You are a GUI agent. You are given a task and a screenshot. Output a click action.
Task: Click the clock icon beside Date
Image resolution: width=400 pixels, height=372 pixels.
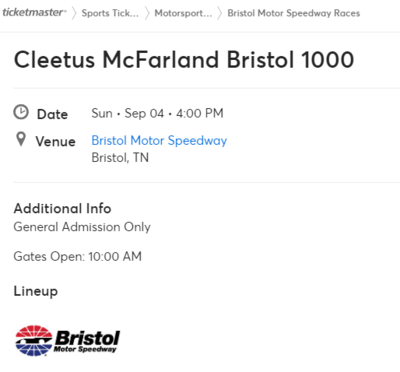pos(21,112)
